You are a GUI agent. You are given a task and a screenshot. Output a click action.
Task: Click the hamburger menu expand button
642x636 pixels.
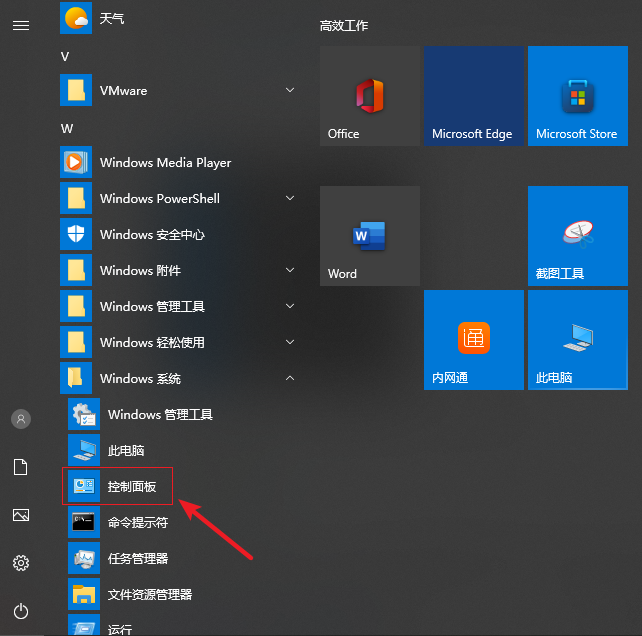21,25
